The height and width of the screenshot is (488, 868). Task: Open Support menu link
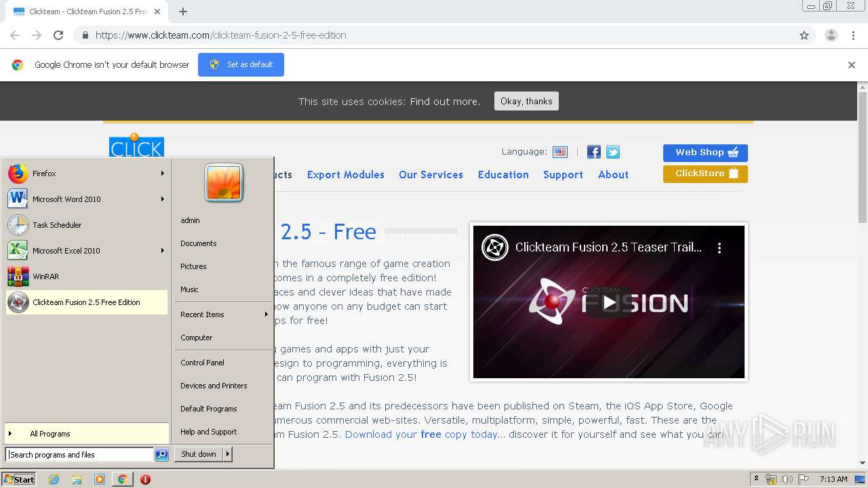pyautogui.click(x=563, y=175)
